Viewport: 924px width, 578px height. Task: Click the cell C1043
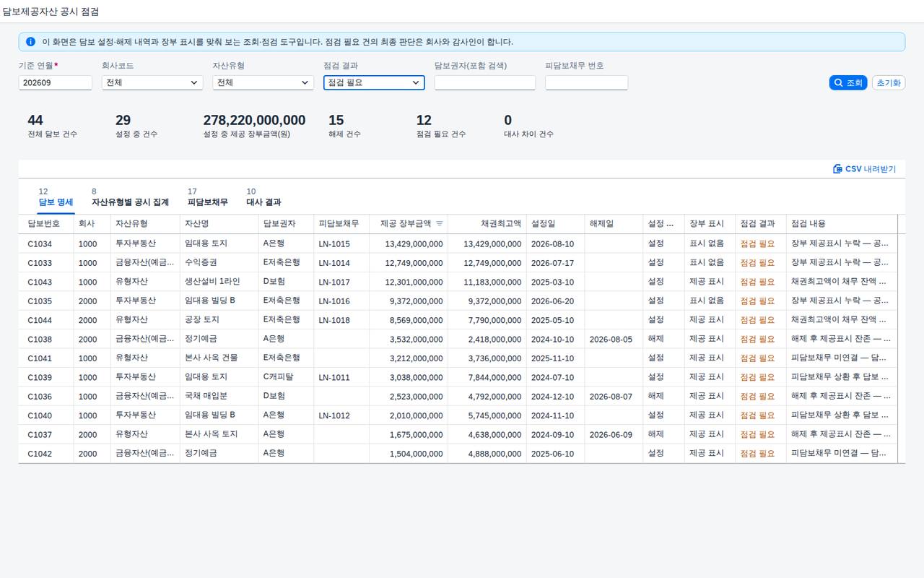click(40, 282)
